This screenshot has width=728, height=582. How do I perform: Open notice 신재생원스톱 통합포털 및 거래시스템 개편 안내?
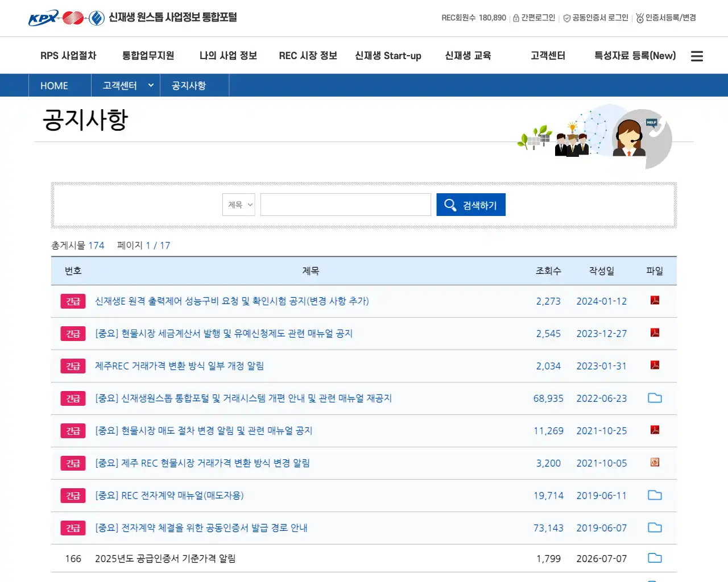[x=243, y=398]
